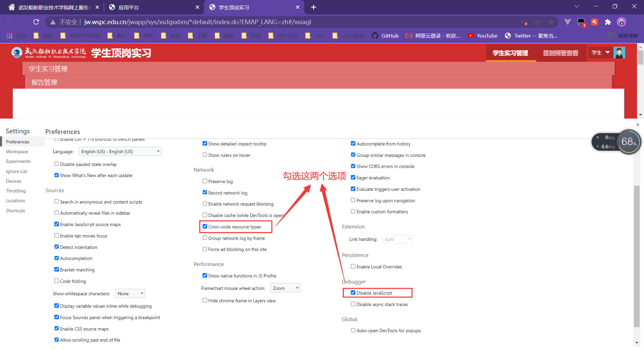Click the red wrench extension icon
The height and width of the screenshot is (350, 644).
594,22
